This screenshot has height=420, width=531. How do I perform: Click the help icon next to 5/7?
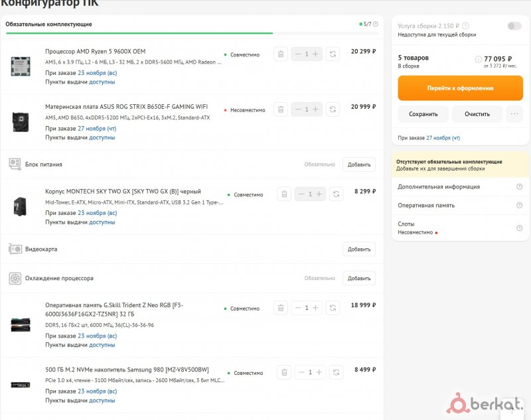(376, 24)
